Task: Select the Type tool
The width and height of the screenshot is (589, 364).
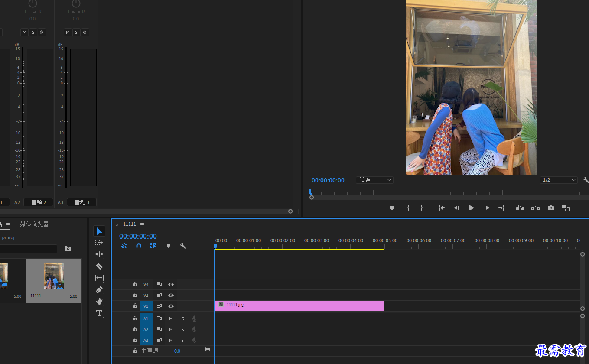Action: click(x=99, y=313)
